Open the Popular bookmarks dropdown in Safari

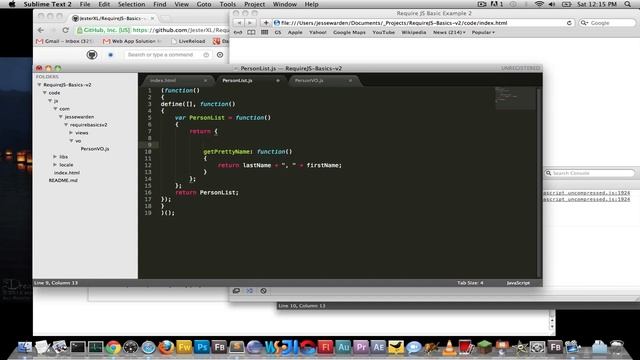[483, 32]
